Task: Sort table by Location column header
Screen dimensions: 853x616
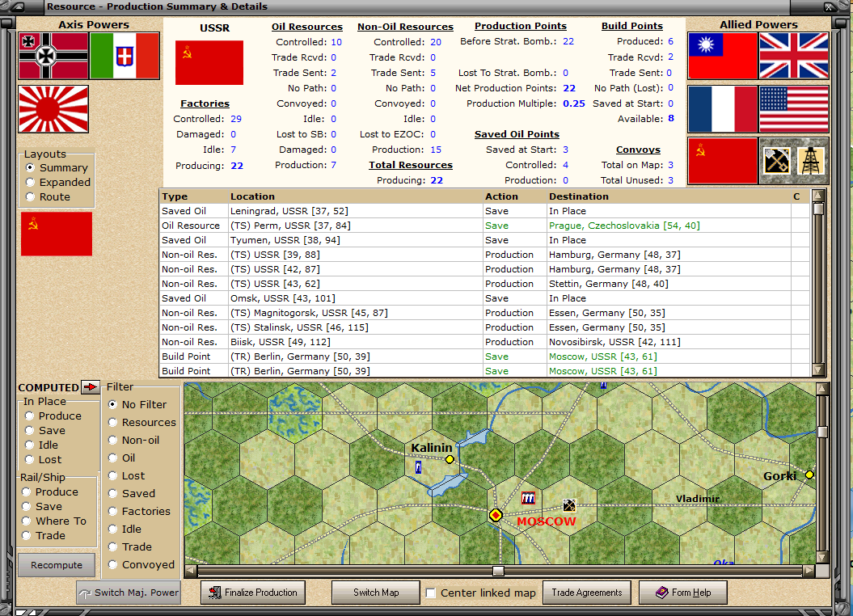Action: (x=355, y=196)
